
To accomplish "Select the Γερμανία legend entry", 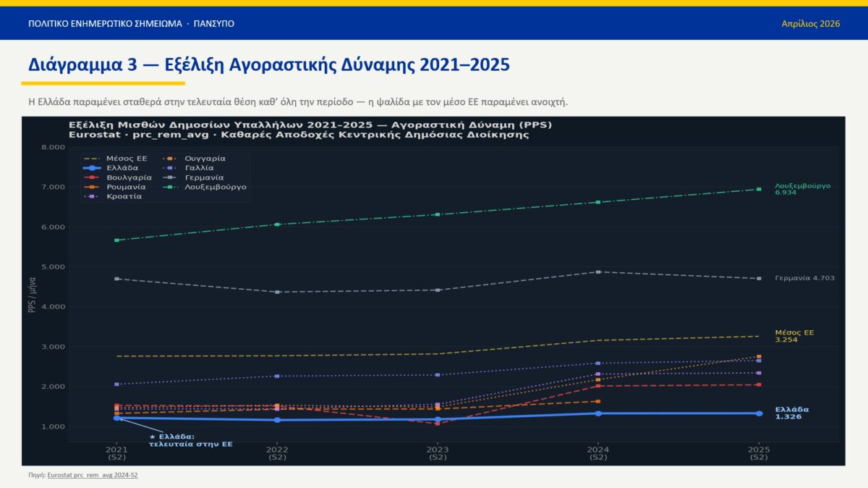I will (x=204, y=177).
